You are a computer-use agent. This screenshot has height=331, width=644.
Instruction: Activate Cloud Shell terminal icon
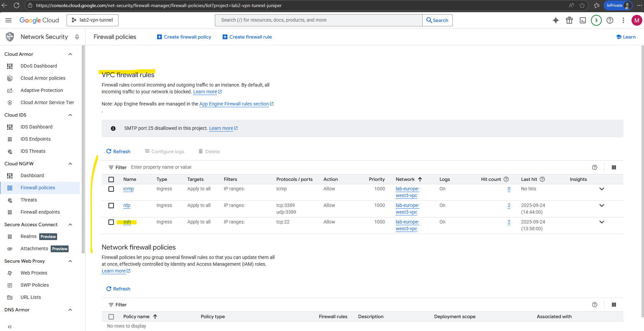tap(583, 20)
